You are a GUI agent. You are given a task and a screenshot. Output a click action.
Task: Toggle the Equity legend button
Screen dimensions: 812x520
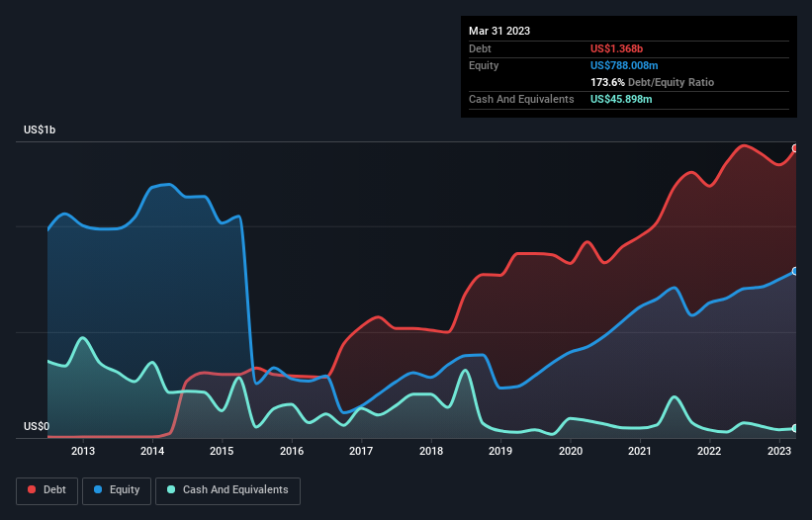click(x=117, y=490)
